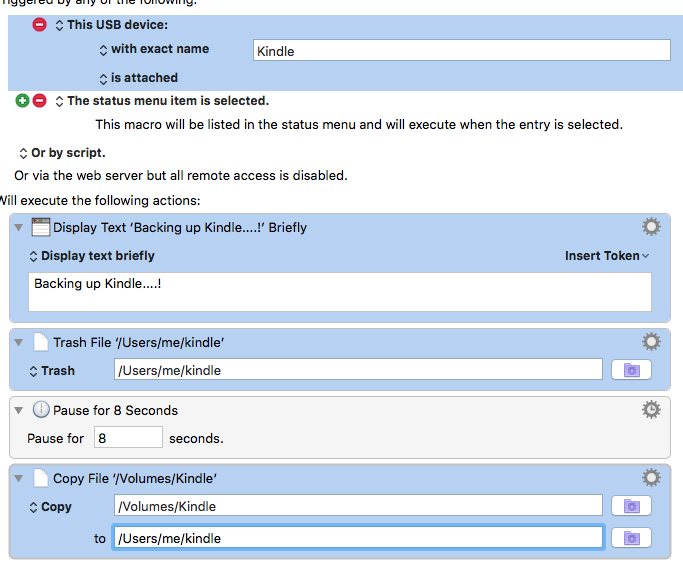Open gear menu for Display Text action
This screenshot has height=565, width=683.
point(651,227)
